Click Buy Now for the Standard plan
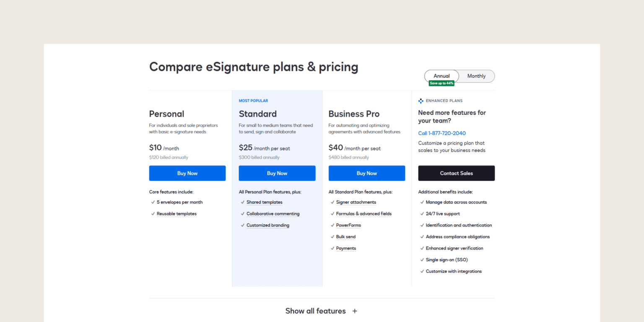The width and height of the screenshot is (644, 322). tap(277, 173)
